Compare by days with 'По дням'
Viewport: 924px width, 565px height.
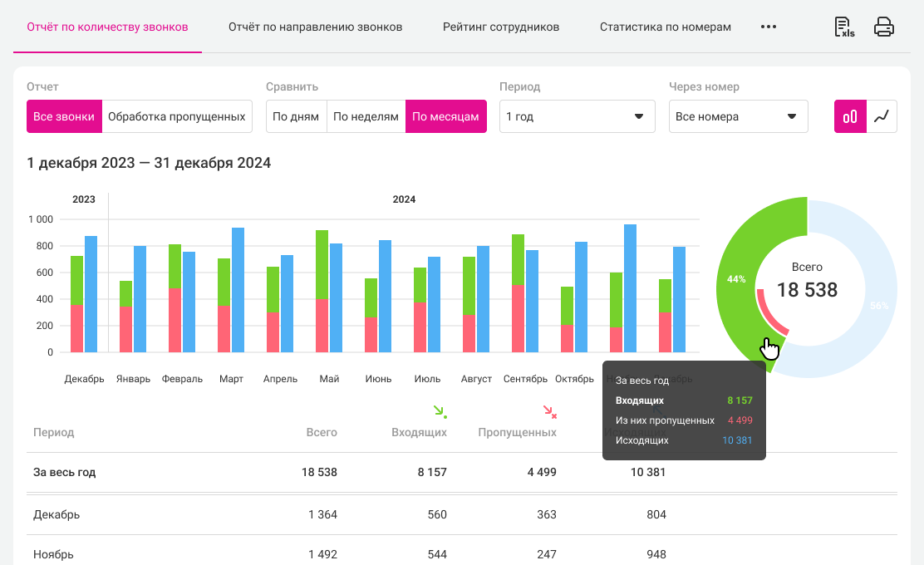point(296,116)
